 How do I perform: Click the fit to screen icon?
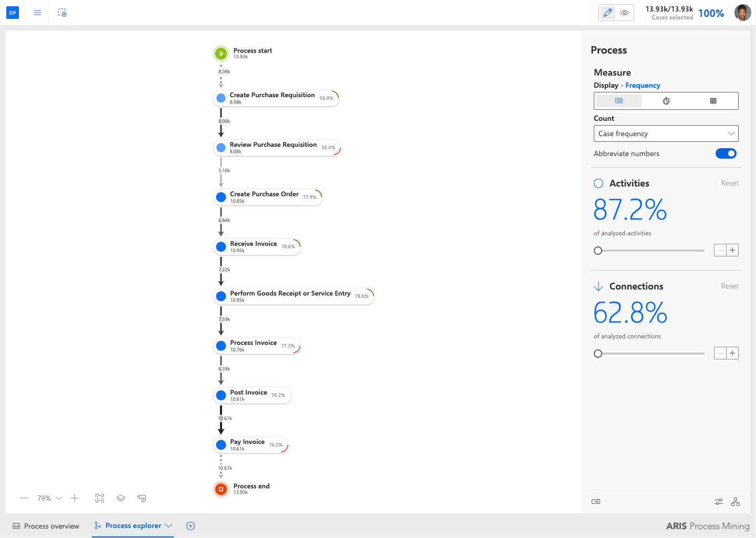tap(100, 498)
